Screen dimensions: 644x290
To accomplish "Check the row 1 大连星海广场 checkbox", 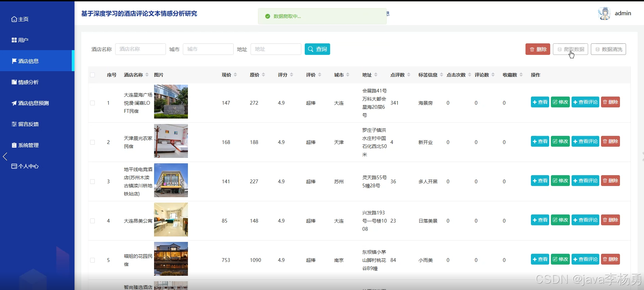I will pyautogui.click(x=92, y=103).
